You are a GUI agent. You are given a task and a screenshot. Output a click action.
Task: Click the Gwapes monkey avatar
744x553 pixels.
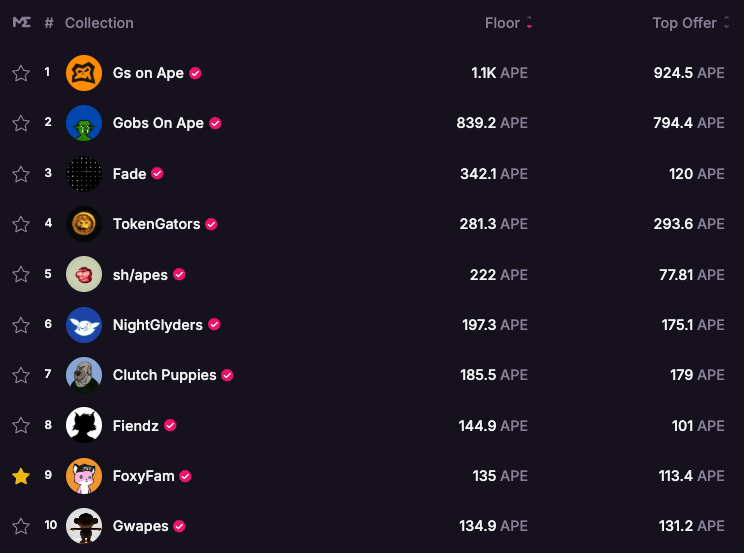(84, 526)
